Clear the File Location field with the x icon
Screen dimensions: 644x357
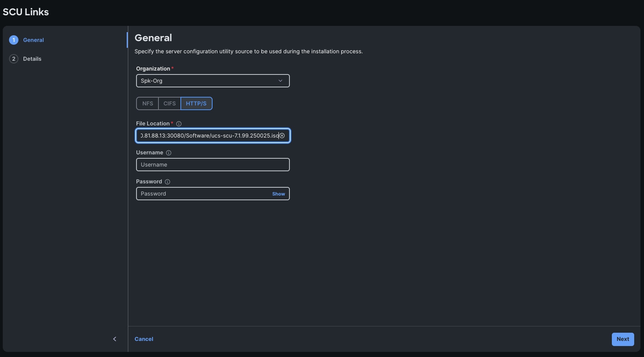tap(282, 136)
